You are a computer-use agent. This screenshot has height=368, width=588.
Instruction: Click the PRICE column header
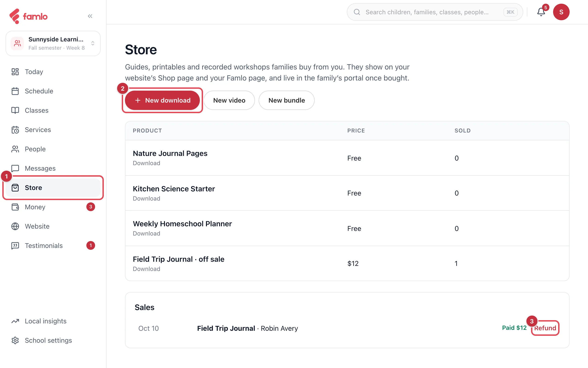coord(356,131)
